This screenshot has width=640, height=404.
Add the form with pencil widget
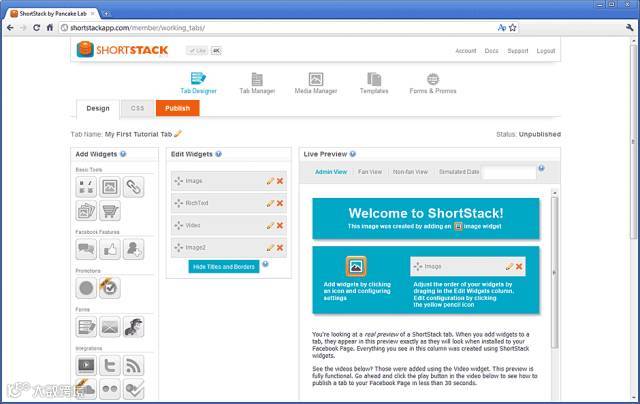86,326
